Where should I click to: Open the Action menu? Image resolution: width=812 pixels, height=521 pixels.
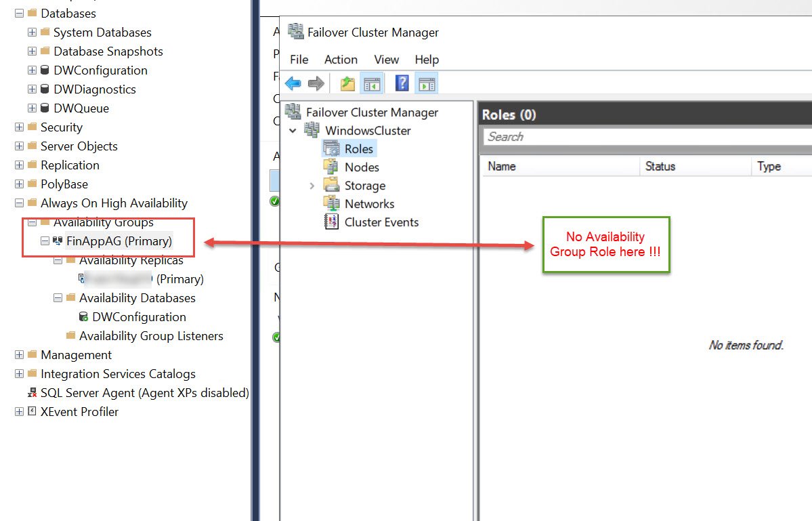pyautogui.click(x=341, y=60)
